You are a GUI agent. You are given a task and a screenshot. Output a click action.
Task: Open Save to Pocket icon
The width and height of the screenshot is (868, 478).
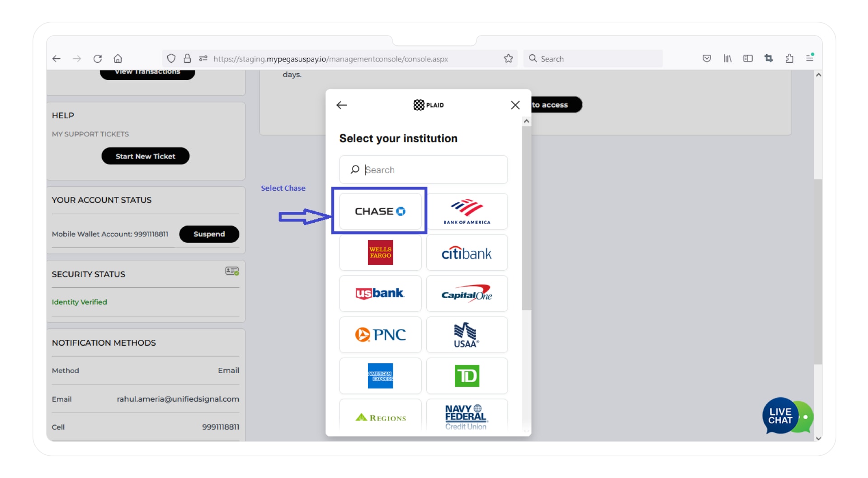tap(707, 59)
